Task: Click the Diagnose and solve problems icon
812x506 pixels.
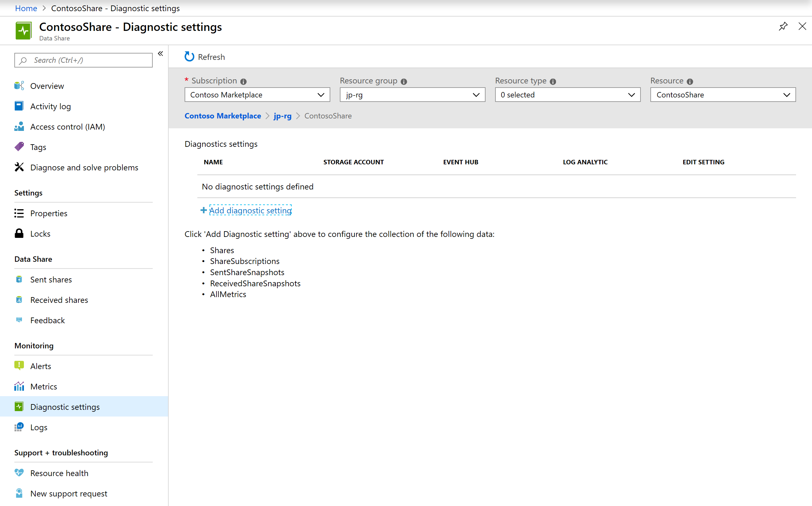Action: [x=19, y=167]
